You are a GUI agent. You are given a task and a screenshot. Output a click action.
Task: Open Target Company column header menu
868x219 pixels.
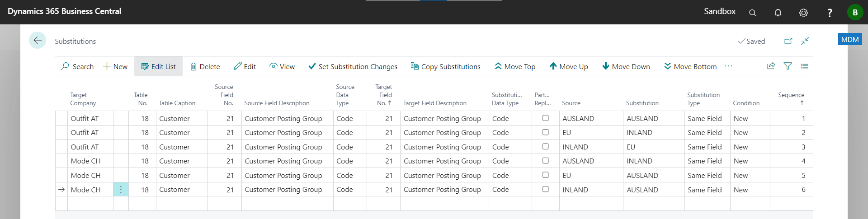(83, 99)
